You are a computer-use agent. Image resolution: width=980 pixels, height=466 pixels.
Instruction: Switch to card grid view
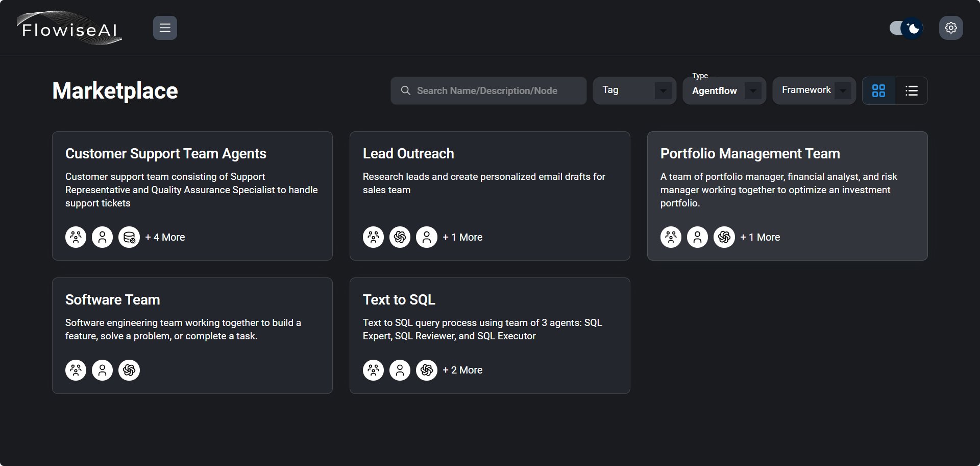[x=878, y=90]
